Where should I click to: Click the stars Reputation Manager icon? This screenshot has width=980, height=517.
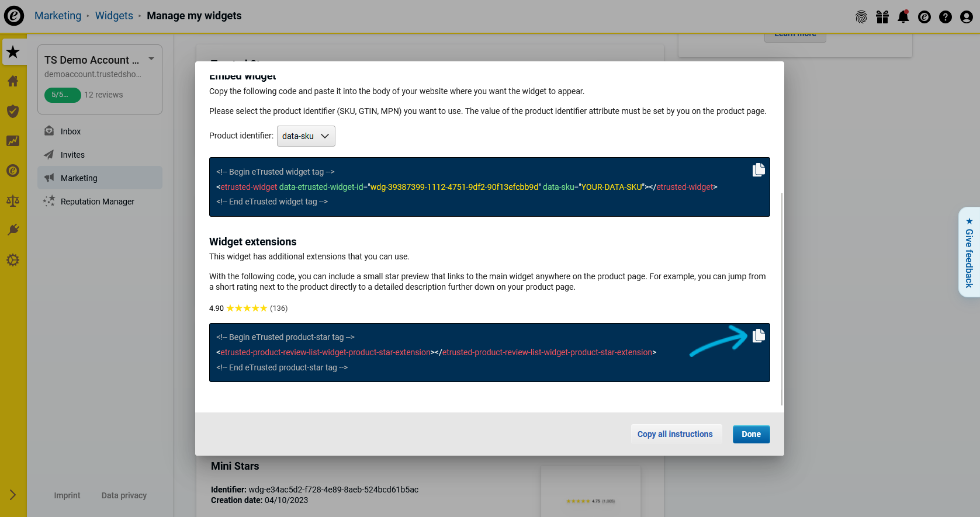[49, 201]
